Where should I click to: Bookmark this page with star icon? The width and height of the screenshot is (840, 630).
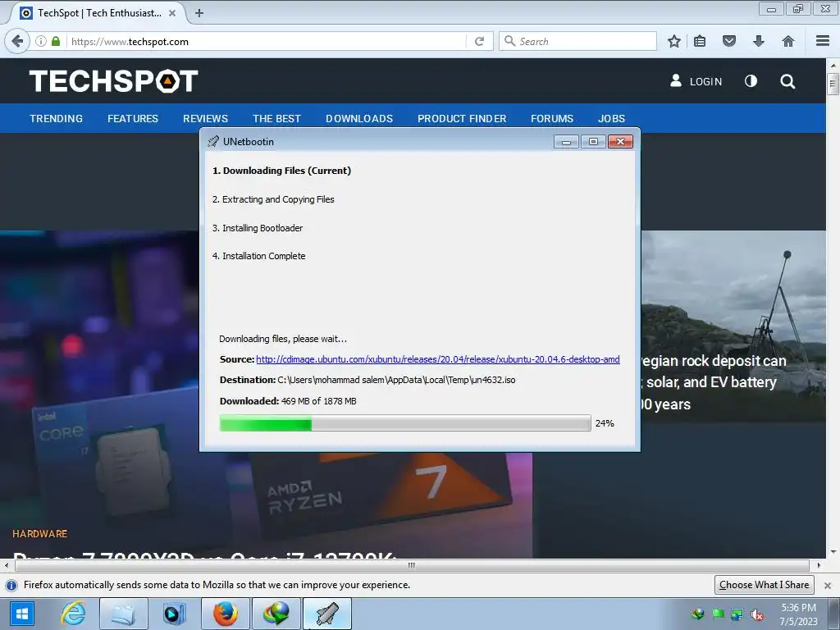674,41
